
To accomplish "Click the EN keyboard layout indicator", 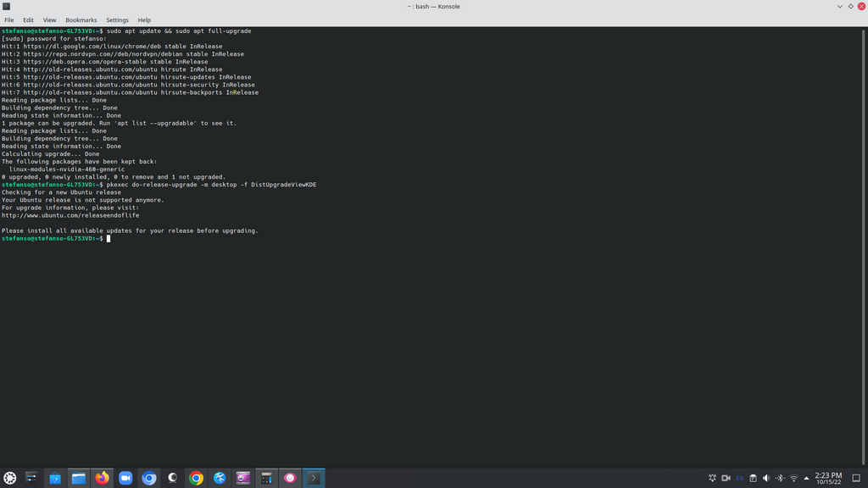I will (x=739, y=478).
